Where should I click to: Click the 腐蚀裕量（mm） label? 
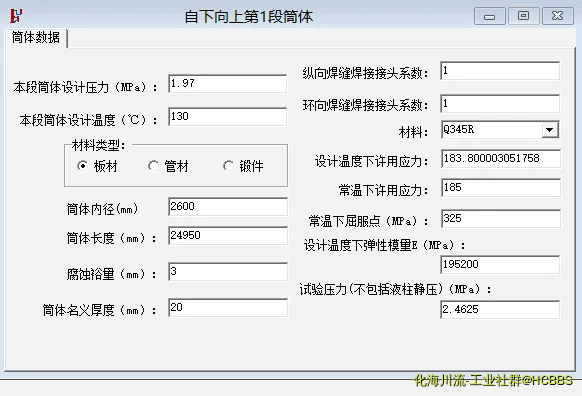coord(112,274)
